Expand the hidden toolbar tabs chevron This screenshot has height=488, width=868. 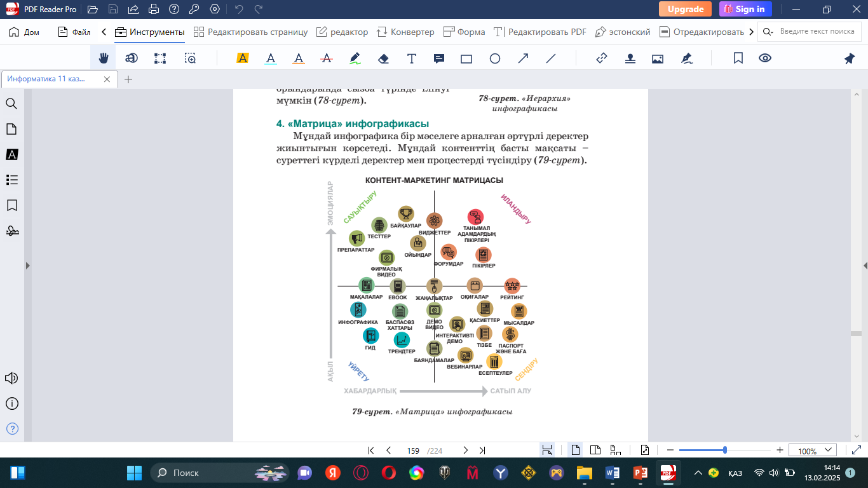click(x=752, y=32)
